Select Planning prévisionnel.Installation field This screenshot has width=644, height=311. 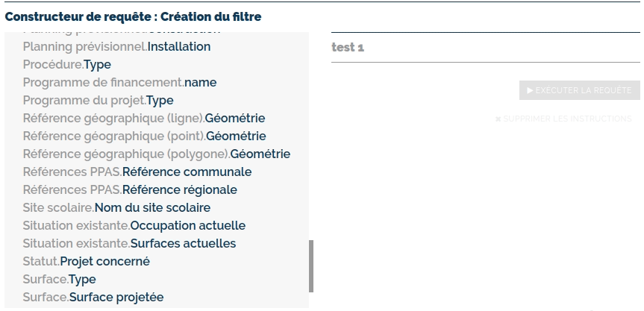116,47
